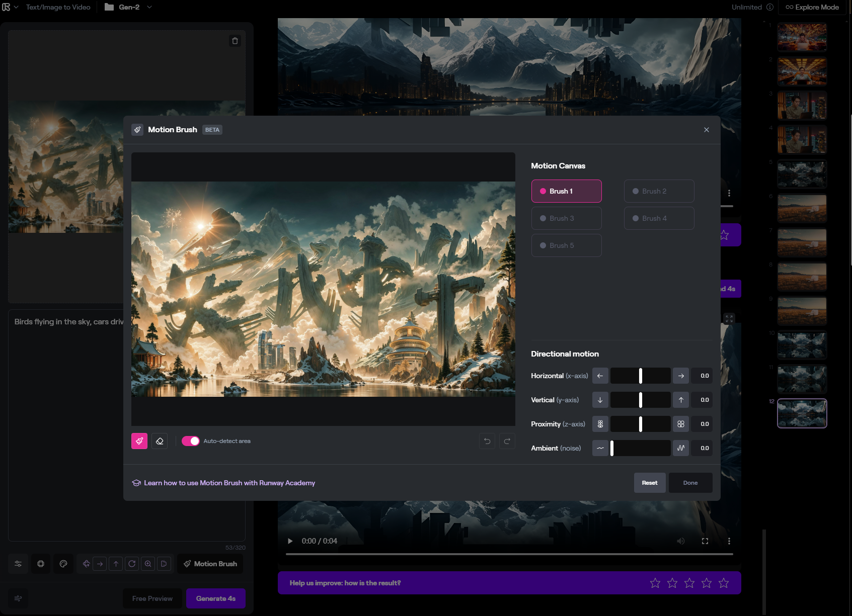The image size is (852, 616).
Task: Open general settings sliders icon
Action: pos(18,564)
